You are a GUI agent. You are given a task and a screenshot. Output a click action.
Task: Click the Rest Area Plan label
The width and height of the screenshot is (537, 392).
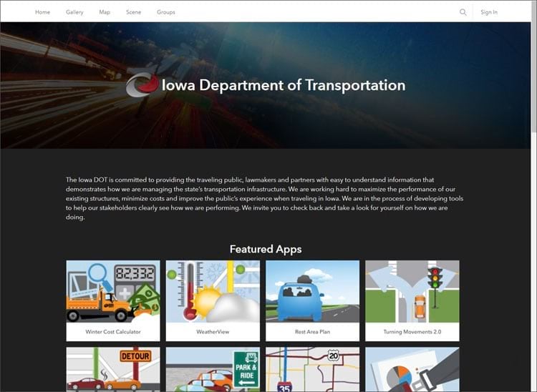coord(312,331)
